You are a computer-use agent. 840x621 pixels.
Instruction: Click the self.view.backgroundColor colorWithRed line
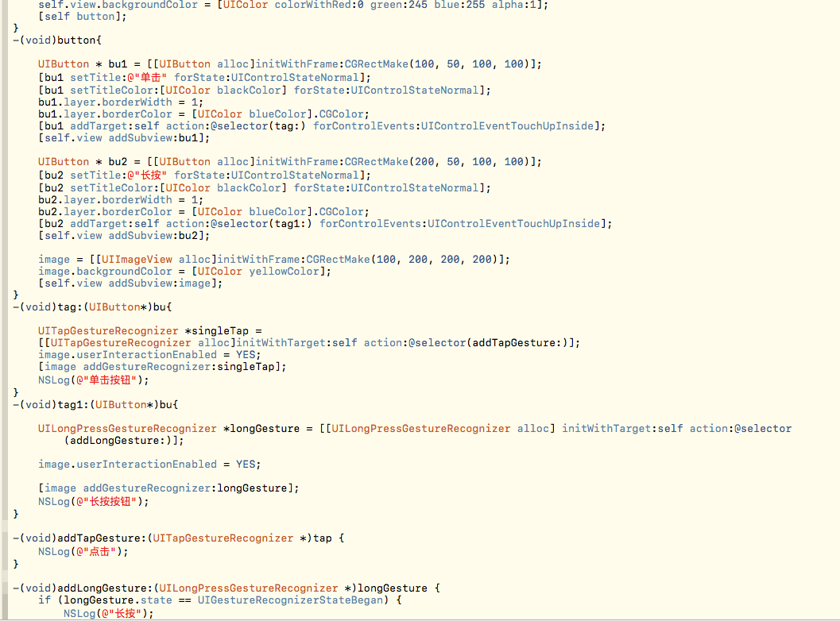tap(293, 5)
